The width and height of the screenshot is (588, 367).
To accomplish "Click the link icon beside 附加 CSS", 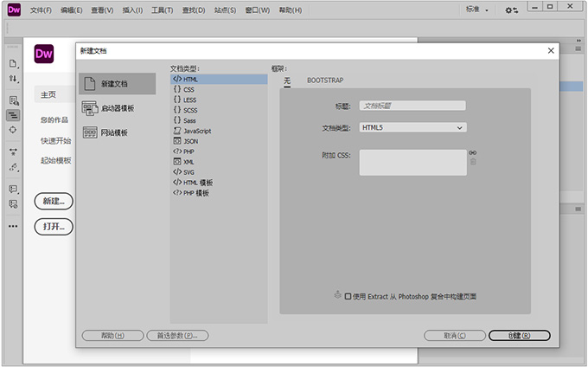I will point(473,152).
